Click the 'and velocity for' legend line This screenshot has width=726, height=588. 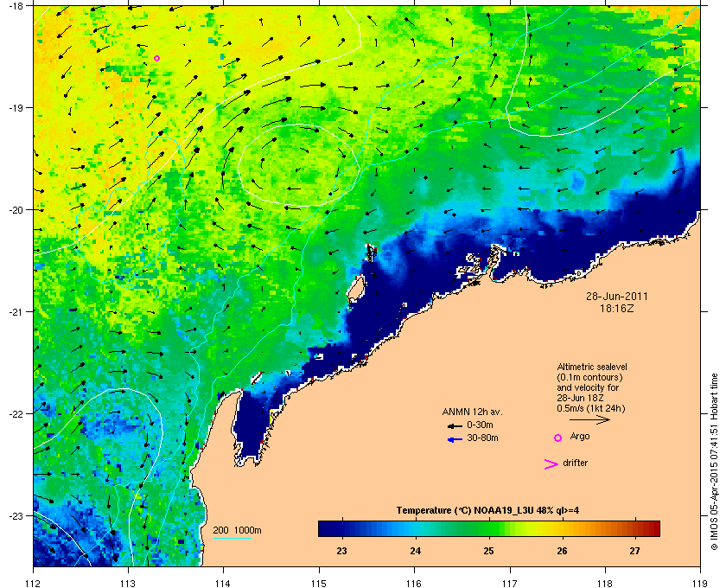[x=588, y=387]
